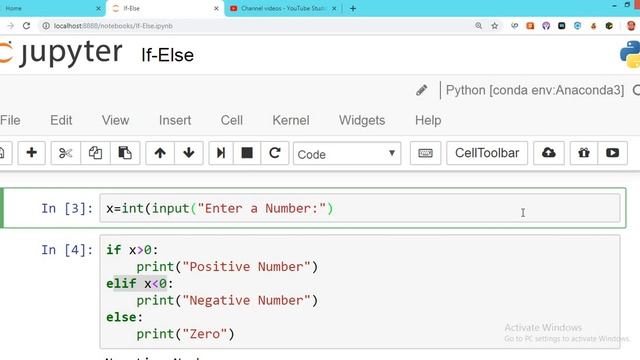Viewport: 640px width, 360px height.
Task: Open the File menu
Action: pyautogui.click(x=10, y=120)
